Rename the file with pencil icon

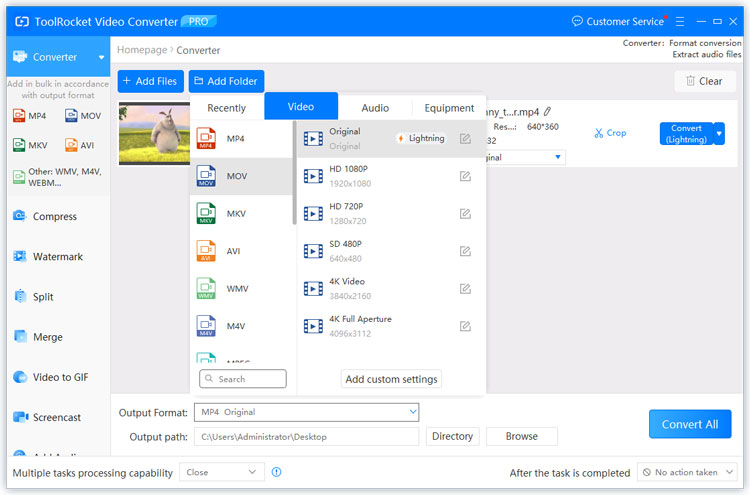[x=548, y=111]
